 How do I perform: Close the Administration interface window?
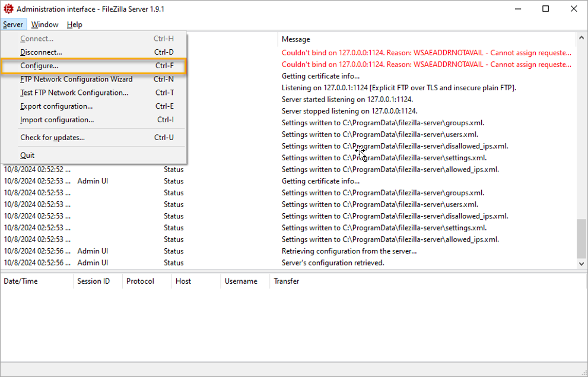[x=574, y=9]
